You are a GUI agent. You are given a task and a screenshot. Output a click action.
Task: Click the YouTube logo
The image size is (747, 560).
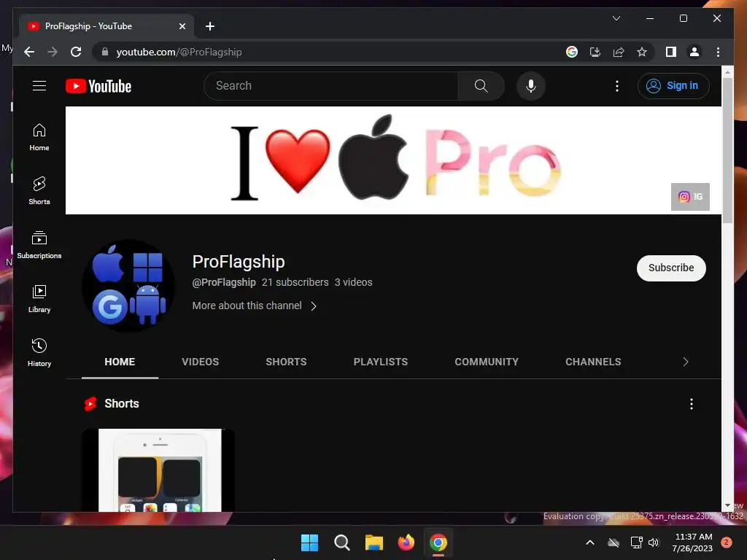(98, 86)
